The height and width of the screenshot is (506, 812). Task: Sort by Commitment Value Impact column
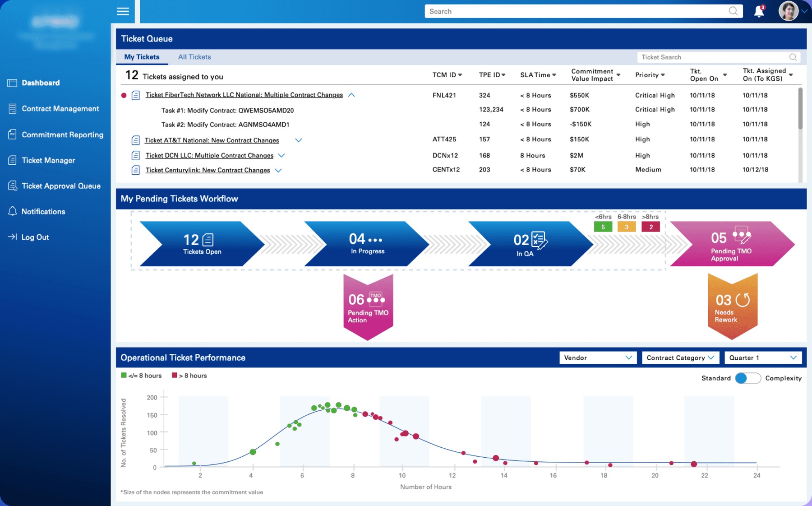tap(618, 75)
